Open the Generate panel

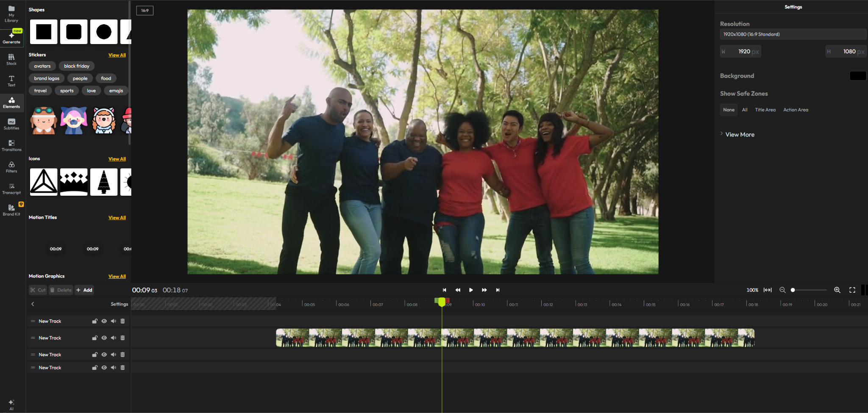(11, 38)
